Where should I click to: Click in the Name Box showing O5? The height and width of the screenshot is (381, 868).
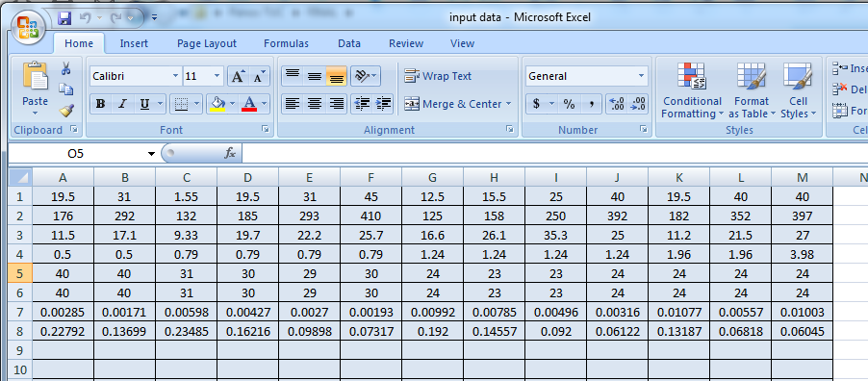[76, 153]
